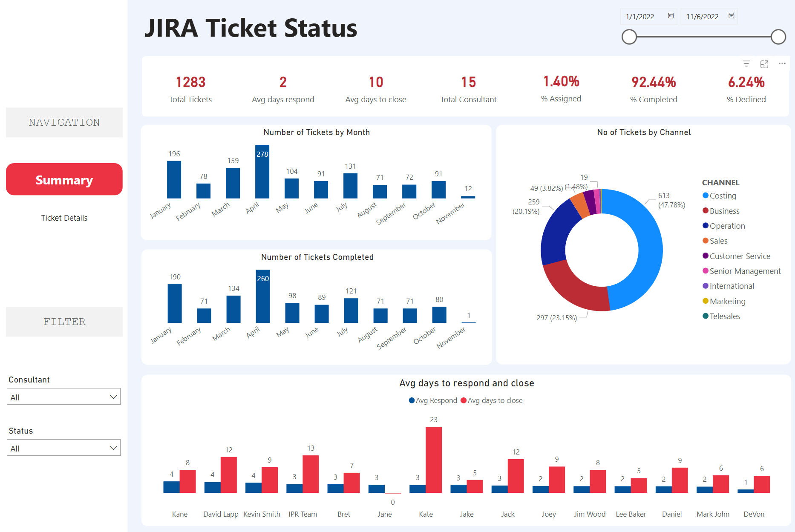
Task: Select Senior Management in the channel legend
Action: tap(742, 271)
